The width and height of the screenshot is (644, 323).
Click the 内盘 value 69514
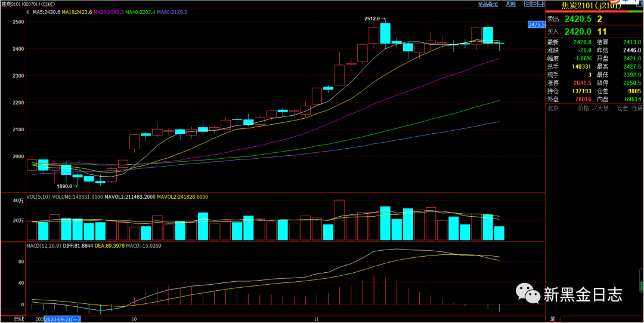(633, 100)
